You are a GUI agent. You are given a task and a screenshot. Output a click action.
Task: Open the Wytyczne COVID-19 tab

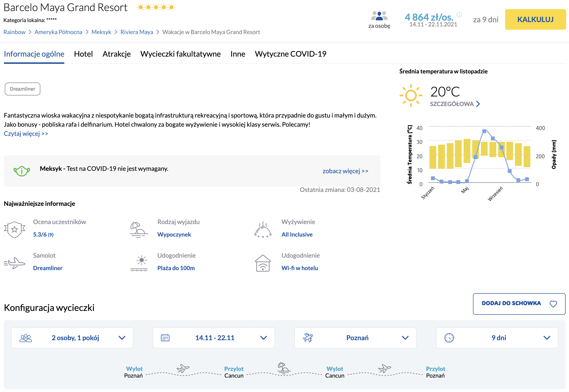291,54
